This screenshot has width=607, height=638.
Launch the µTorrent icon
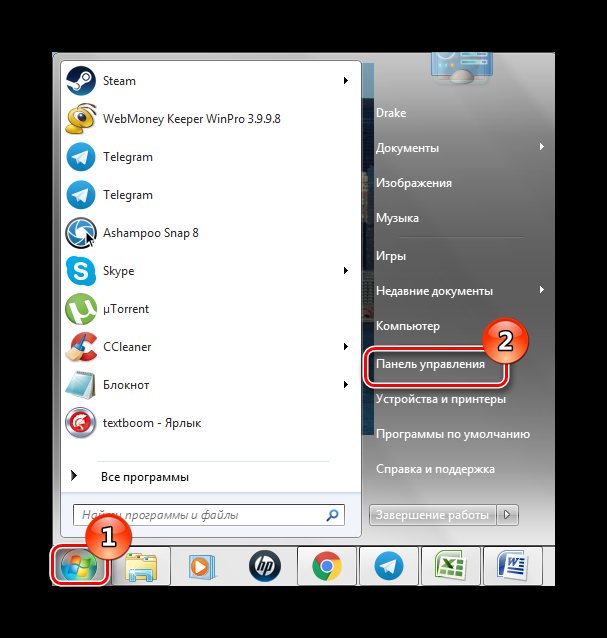(81, 309)
